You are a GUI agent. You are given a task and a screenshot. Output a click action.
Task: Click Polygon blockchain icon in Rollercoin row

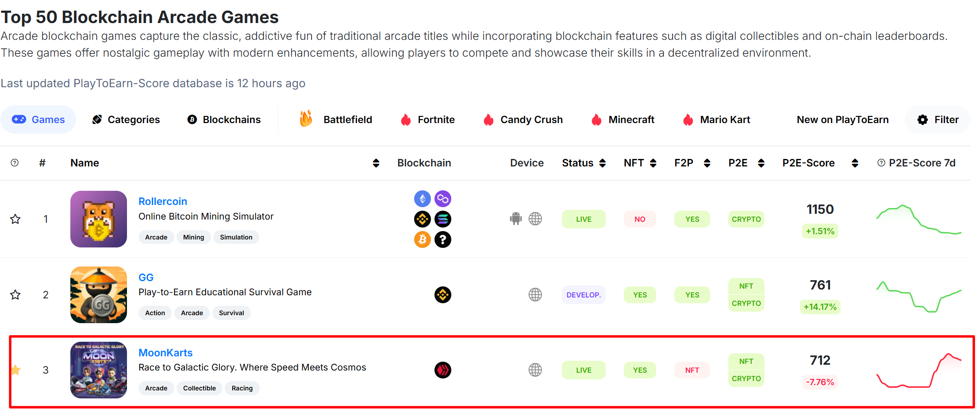443,199
